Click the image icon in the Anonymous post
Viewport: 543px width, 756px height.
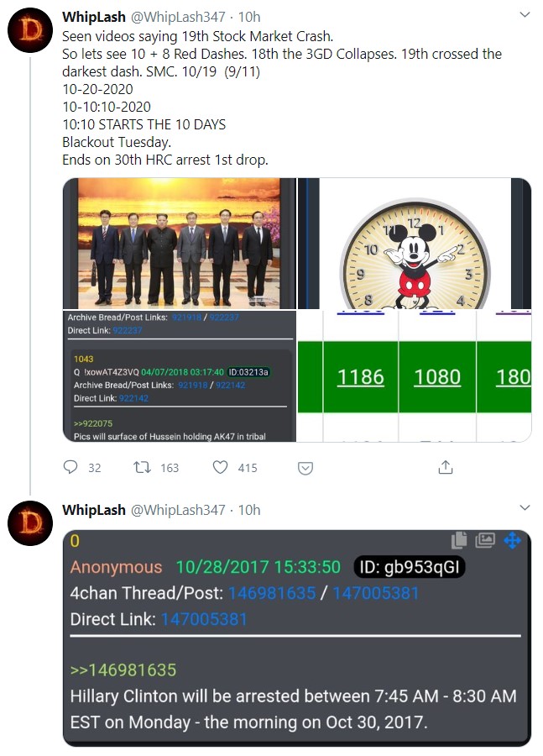point(485,540)
